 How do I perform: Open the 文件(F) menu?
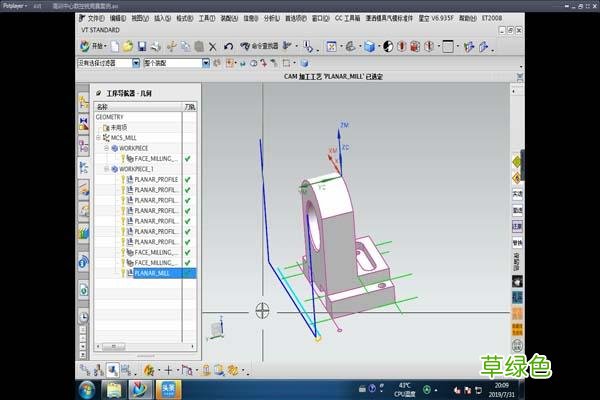tap(95, 18)
